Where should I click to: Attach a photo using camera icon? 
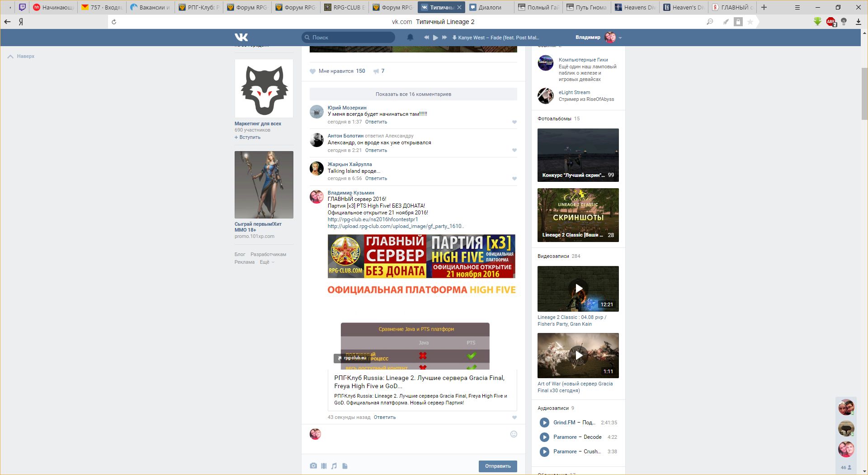[313, 466]
